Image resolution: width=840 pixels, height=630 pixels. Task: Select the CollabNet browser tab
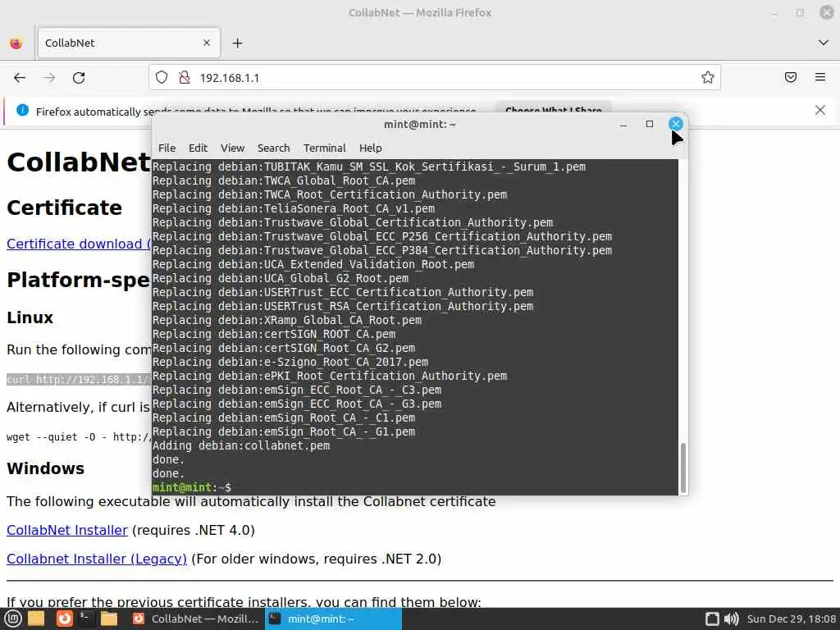[x=129, y=43]
